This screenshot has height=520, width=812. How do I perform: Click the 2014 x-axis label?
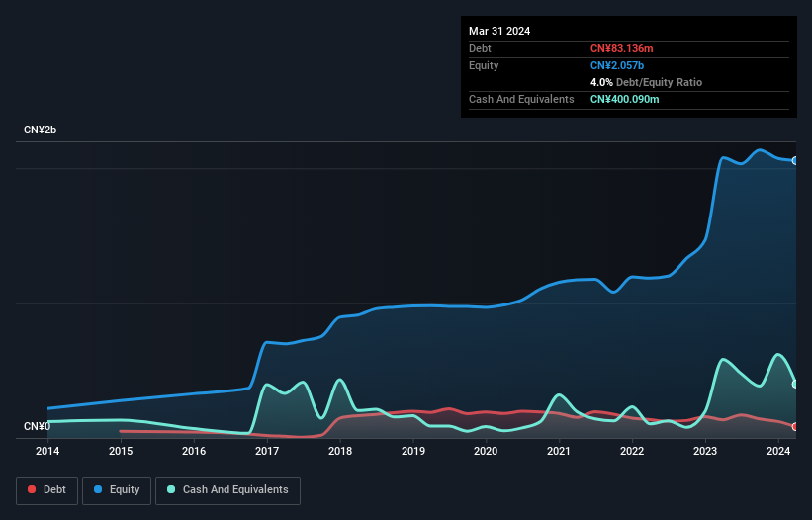point(47,451)
